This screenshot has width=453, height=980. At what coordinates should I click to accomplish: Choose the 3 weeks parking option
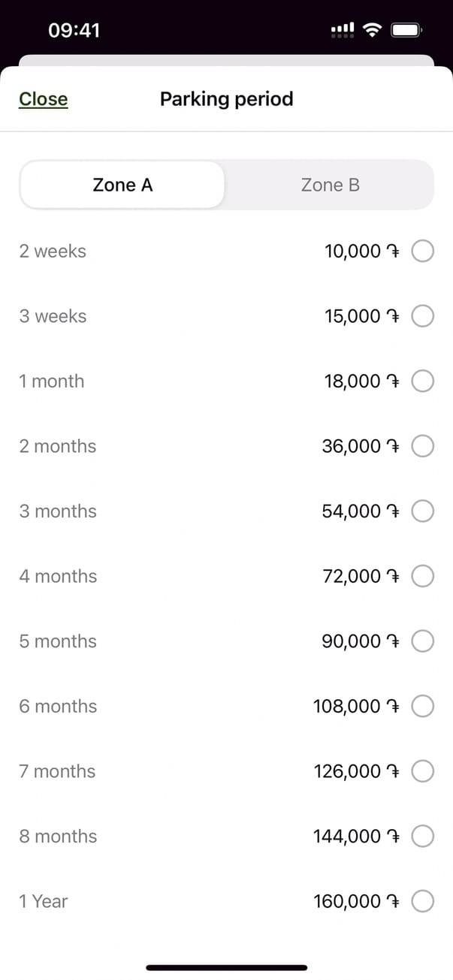pos(423,317)
